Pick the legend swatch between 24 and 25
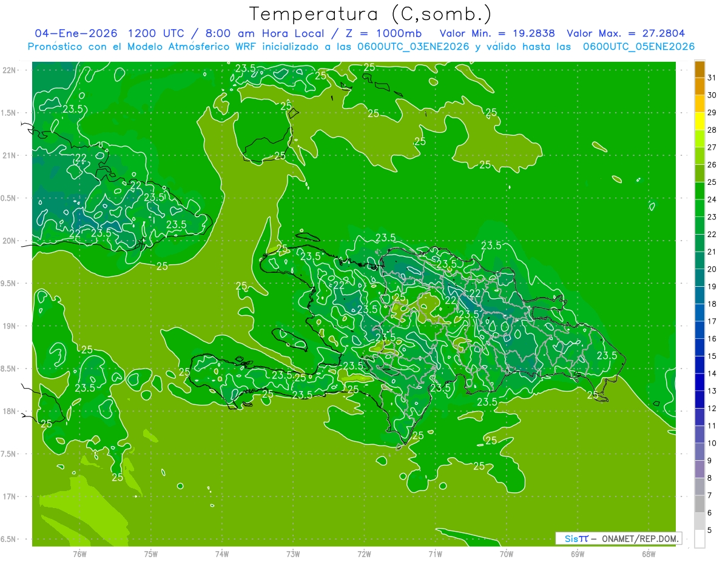The width and height of the screenshot is (728, 562). point(699,191)
